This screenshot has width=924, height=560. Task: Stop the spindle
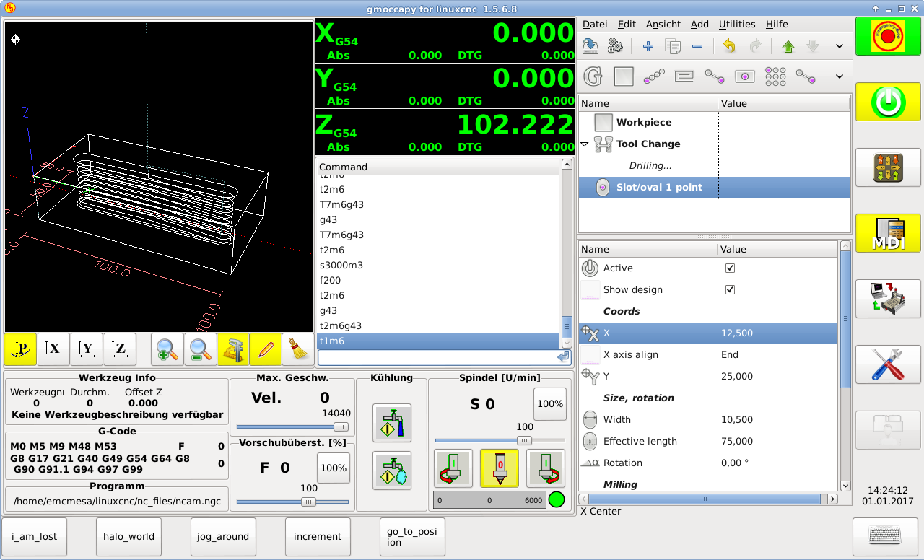[x=499, y=468]
